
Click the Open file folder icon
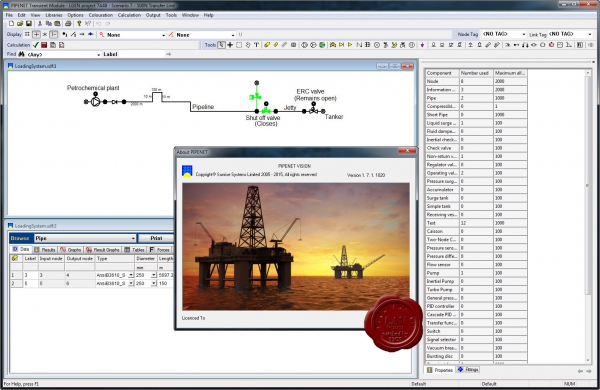tap(20, 24)
